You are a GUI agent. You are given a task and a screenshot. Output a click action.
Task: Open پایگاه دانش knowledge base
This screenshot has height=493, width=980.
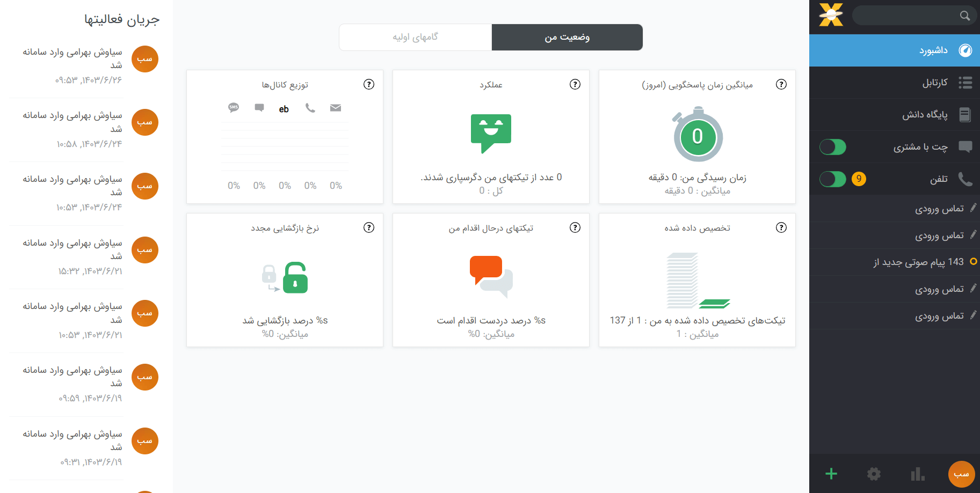(x=895, y=115)
